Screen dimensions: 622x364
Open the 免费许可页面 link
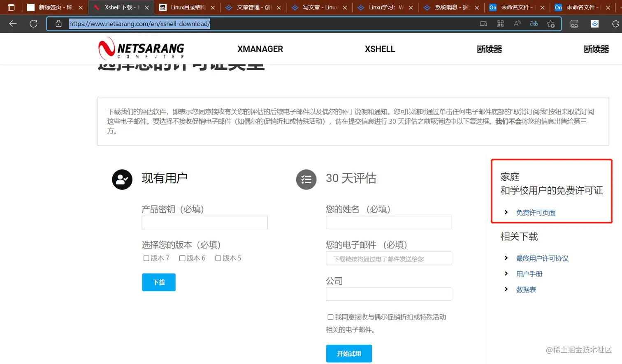point(536,213)
